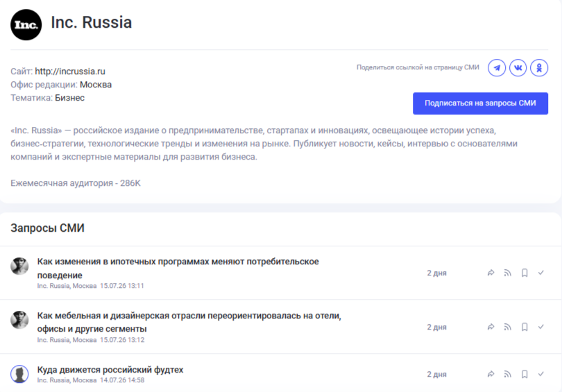
Task: Open request about ипотечных программах
Action: (178, 268)
